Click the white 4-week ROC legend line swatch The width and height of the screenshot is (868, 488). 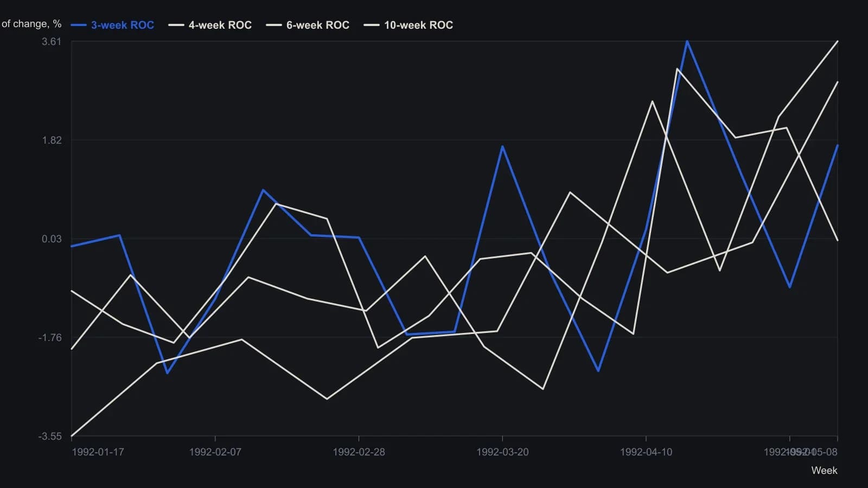point(176,25)
